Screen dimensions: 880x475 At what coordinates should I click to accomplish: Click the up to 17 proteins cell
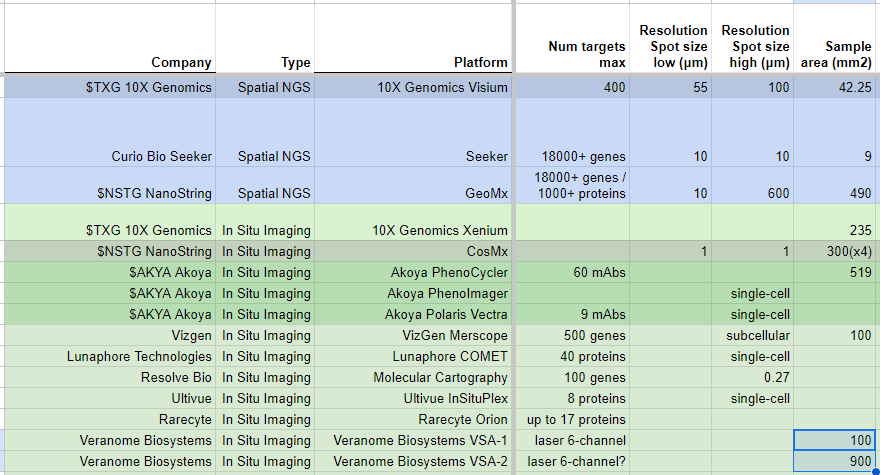pos(572,419)
